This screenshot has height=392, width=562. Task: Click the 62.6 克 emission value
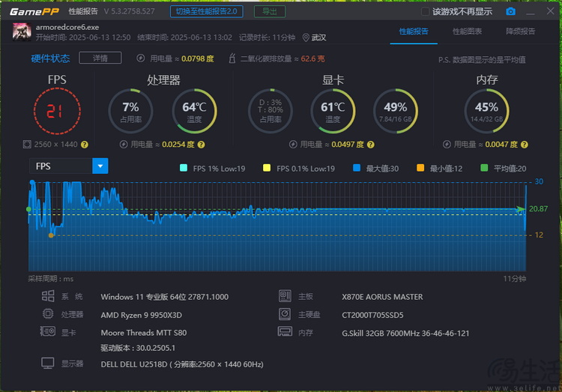(x=312, y=58)
